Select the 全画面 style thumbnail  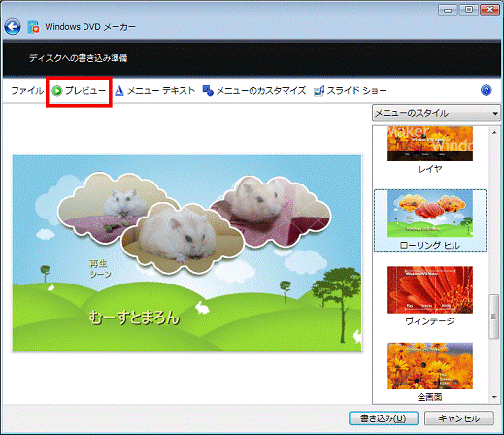click(x=430, y=366)
